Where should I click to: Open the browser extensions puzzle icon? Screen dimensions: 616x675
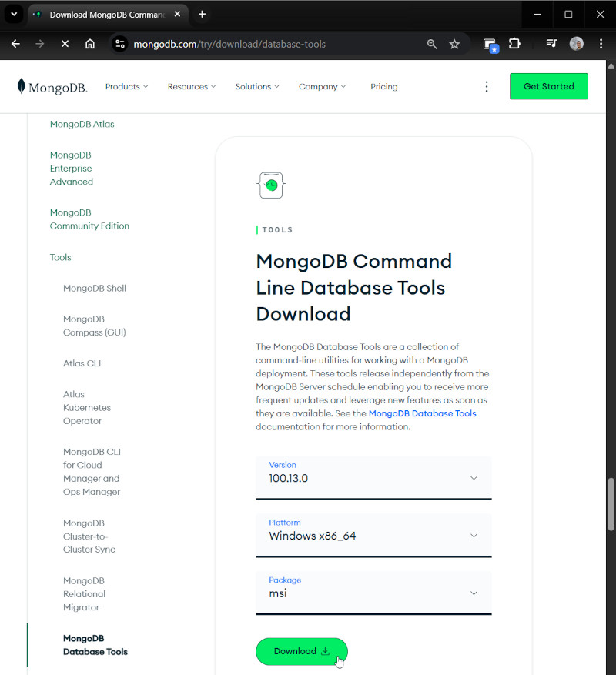coord(514,44)
